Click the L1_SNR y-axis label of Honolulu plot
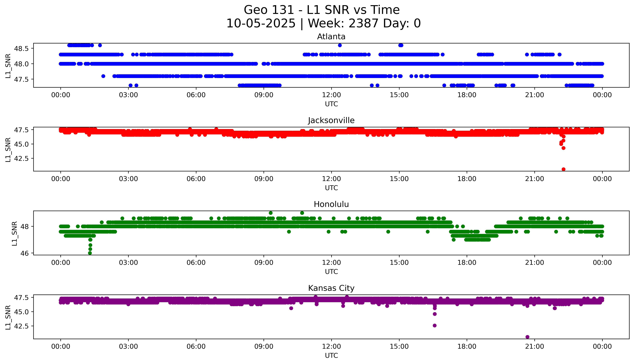The width and height of the screenshot is (634, 364). click(15, 233)
